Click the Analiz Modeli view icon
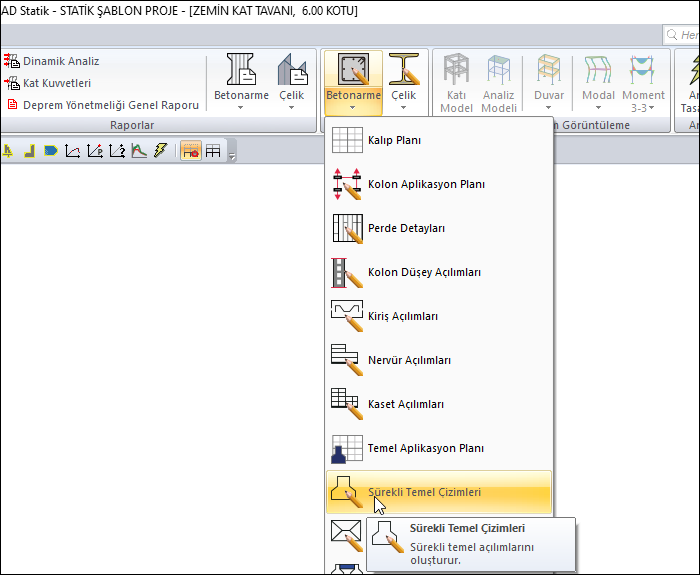Viewport: 700px width, 575px height. (x=499, y=82)
